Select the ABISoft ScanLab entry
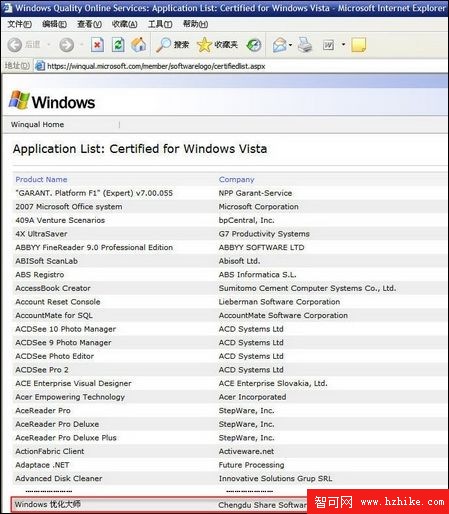The width and height of the screenshot is (449, 514). click(x=46, y=261)
